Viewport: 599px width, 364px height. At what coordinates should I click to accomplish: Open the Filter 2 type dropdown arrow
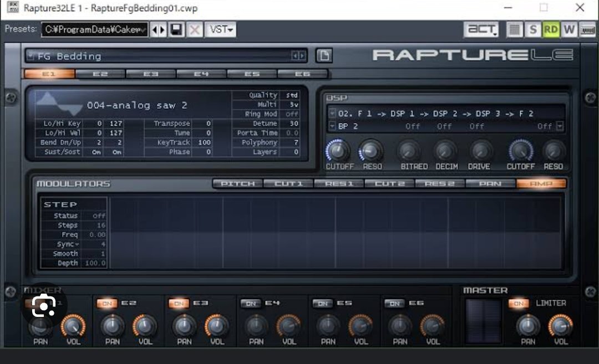tap(560, 126)
